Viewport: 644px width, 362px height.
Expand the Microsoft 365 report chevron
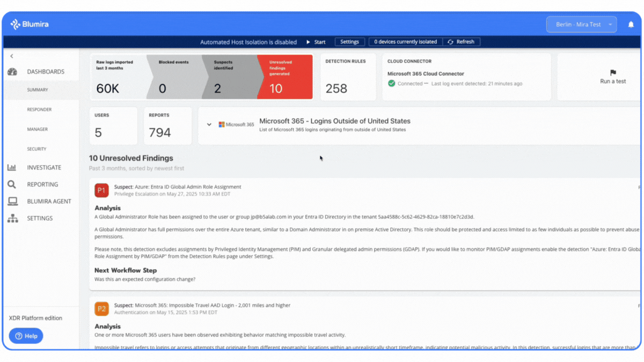point(209,124)
